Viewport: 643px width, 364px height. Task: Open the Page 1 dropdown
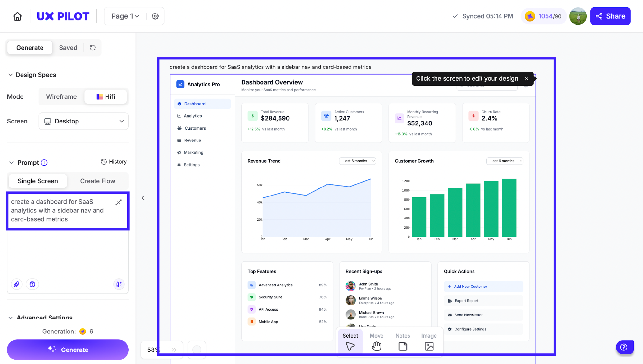[125, 16]
